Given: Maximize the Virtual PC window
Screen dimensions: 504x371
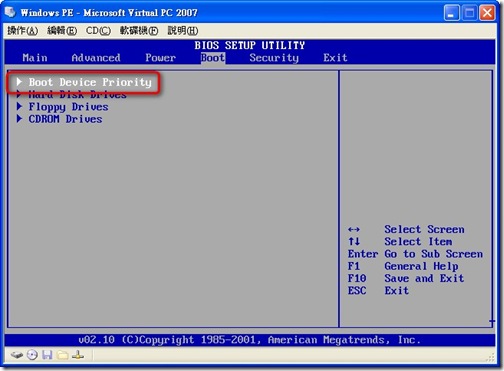Looking at the screenshot, I should click(469, 13).
